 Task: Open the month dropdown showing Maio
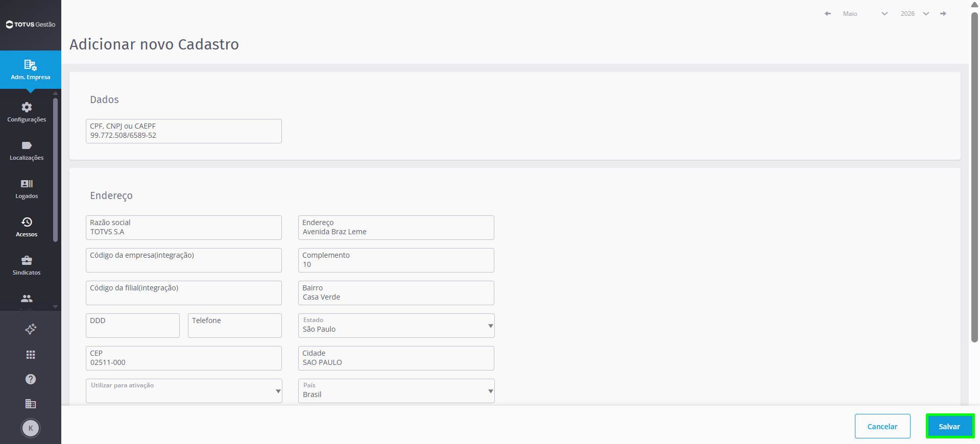pos(865,14)
